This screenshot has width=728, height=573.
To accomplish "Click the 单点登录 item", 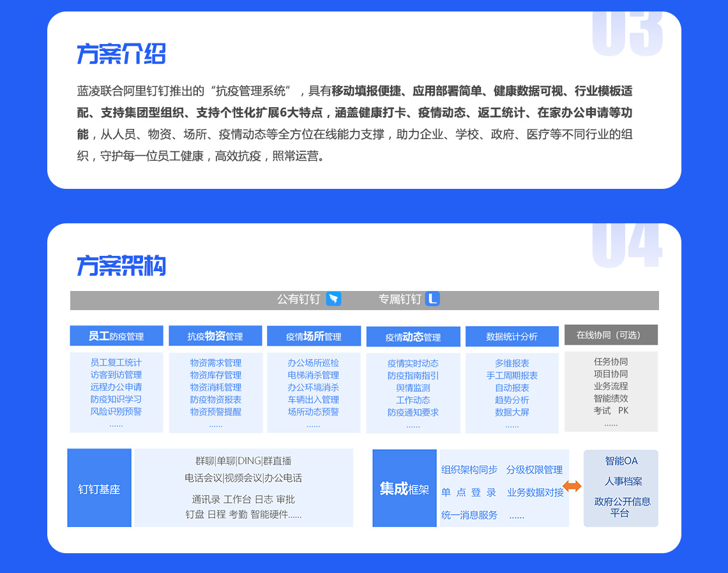I will pyautogui.click(x=469, y=492).
